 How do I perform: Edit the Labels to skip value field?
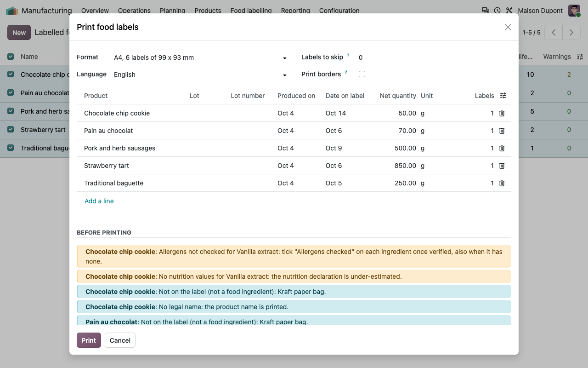point(434,57)
